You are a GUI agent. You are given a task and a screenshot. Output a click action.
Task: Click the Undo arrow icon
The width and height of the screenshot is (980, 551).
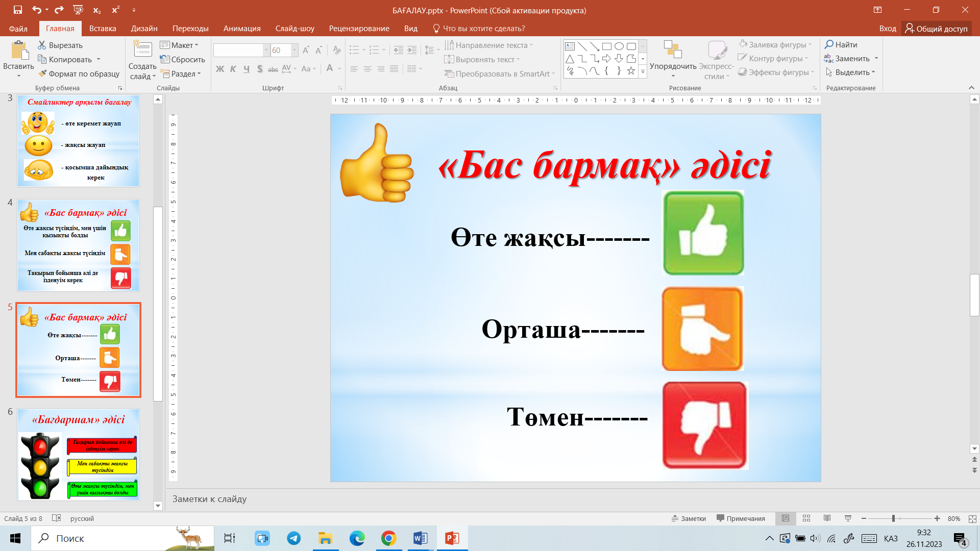coord(36,10)
